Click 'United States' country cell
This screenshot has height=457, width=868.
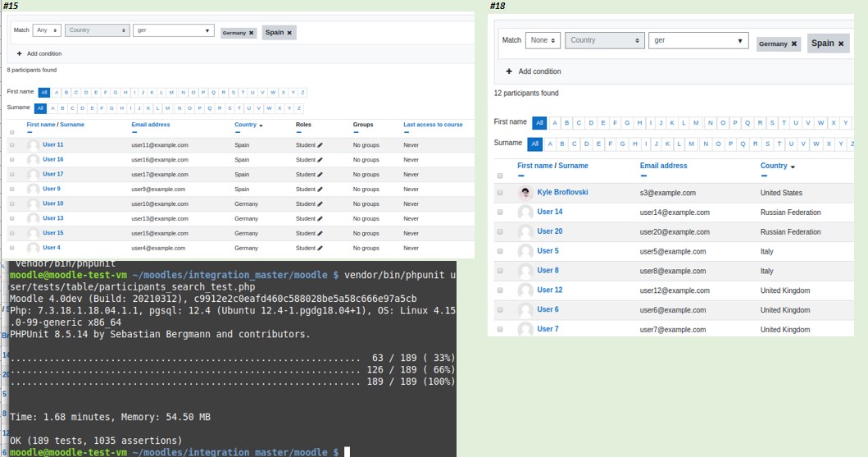click(x=781, y=193)
